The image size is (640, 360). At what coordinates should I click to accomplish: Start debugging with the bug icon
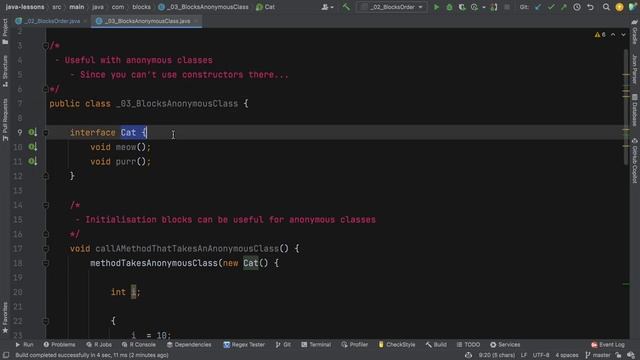pos(449,7)
